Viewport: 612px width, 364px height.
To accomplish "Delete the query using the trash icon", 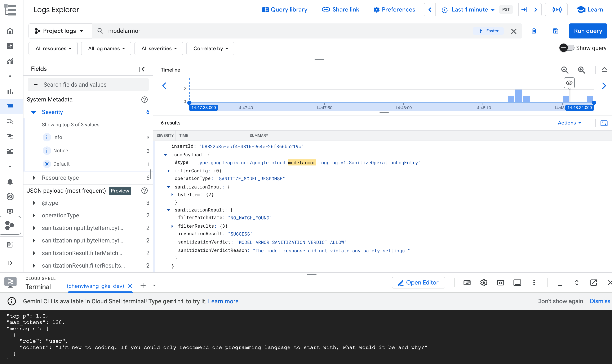I will pyautogui.click(x=534, y=31).
